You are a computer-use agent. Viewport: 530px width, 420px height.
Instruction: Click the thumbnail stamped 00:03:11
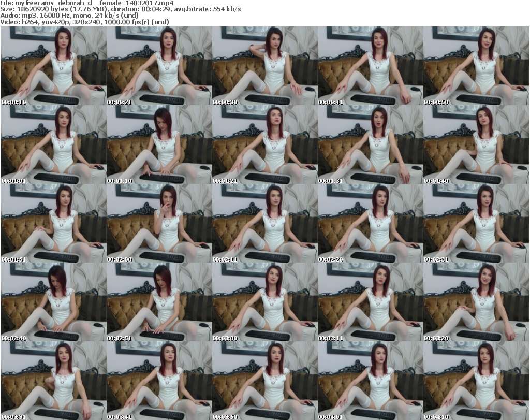[x=371, y=302]
